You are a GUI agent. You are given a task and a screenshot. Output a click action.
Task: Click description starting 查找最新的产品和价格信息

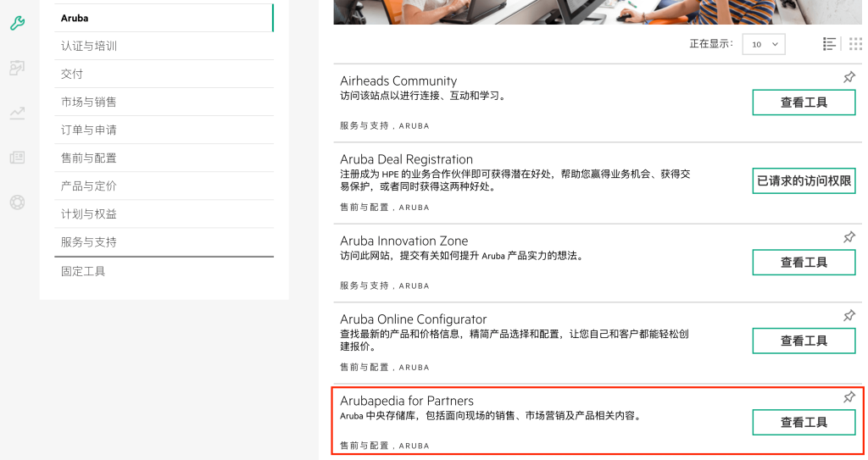click(x=515, y=341)
